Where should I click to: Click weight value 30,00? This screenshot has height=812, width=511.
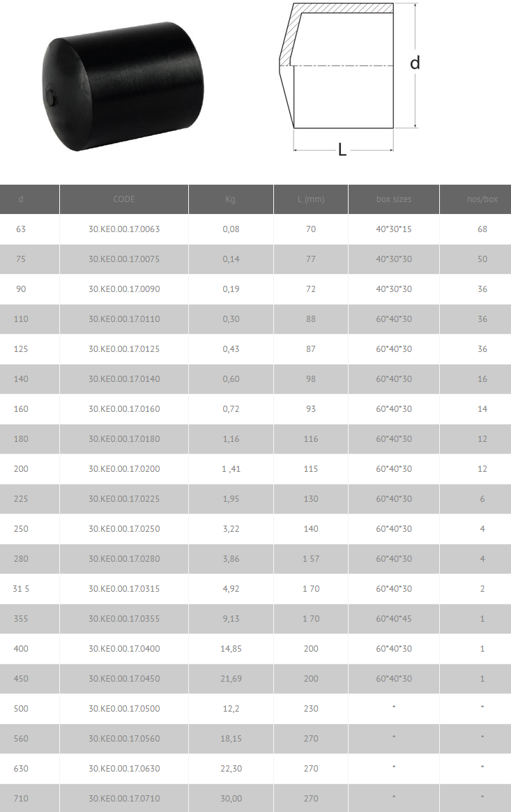point(231,799)
